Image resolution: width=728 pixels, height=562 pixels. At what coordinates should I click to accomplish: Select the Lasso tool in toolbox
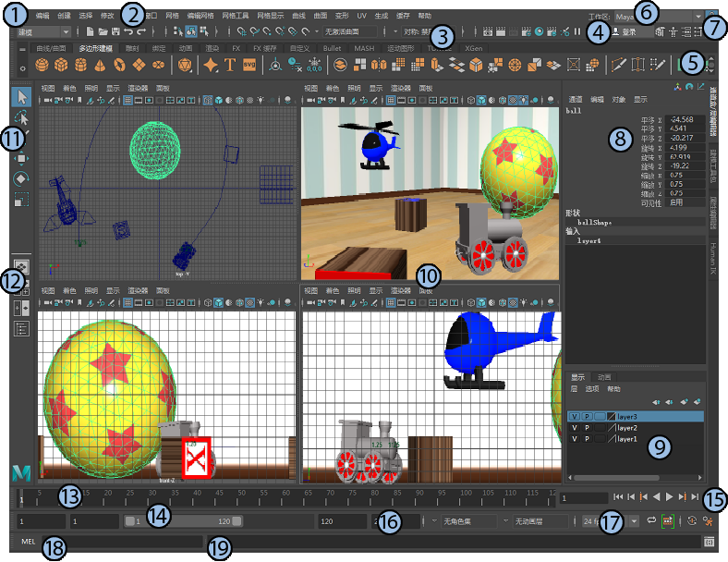pyautogui.click(x=22, y=117)
